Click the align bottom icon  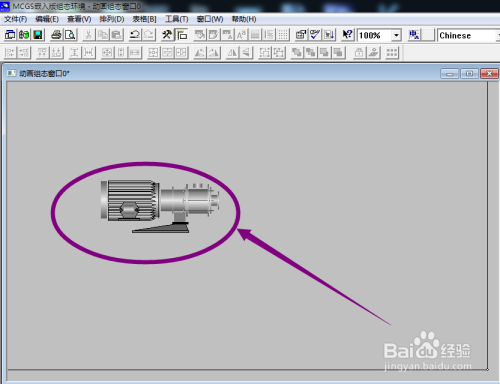tap(56, 53)
